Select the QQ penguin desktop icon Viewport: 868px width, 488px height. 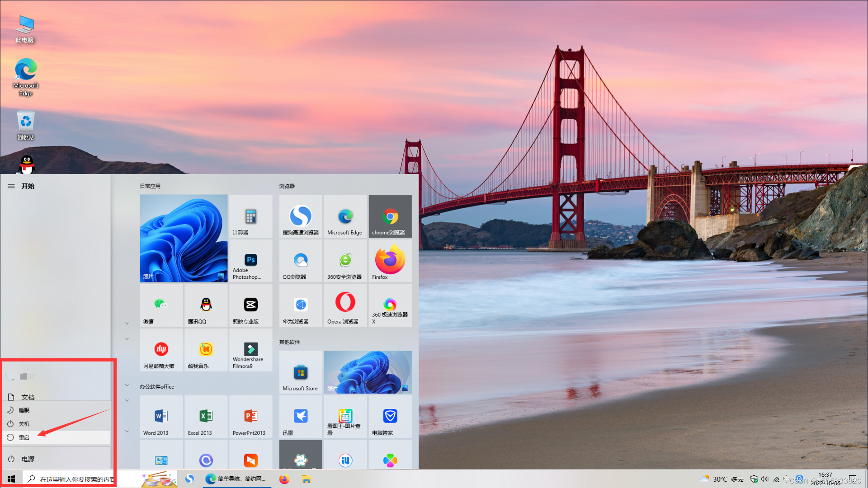(x=27, y=164)
